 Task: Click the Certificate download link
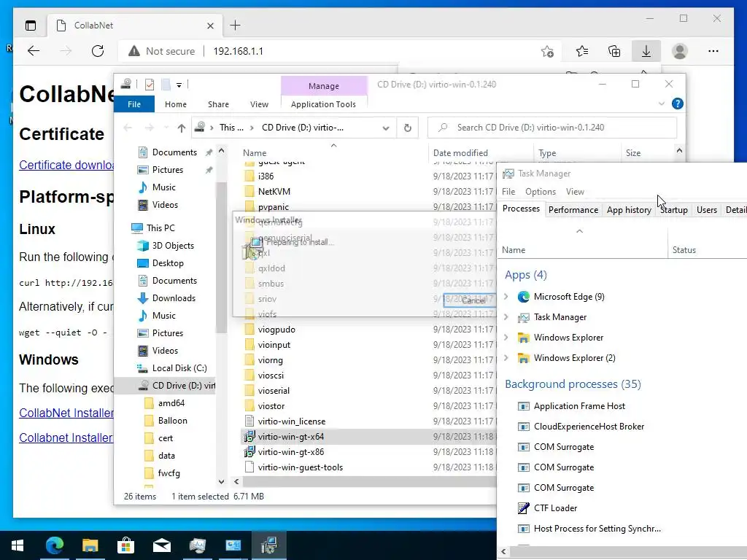coord(66,165)
